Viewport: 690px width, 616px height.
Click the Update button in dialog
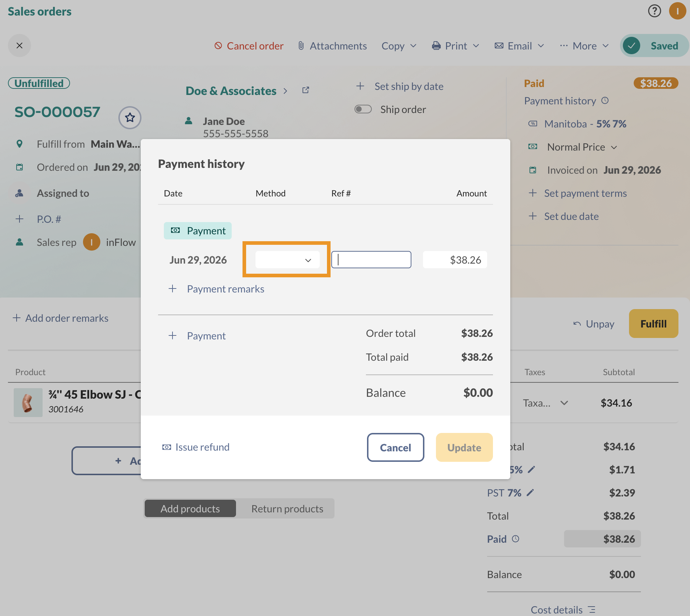464,447
